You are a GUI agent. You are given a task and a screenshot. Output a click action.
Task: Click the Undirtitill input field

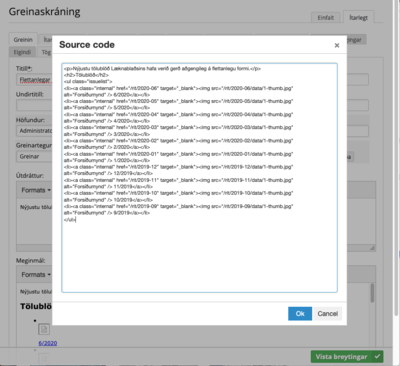click(x=34, y=105)
